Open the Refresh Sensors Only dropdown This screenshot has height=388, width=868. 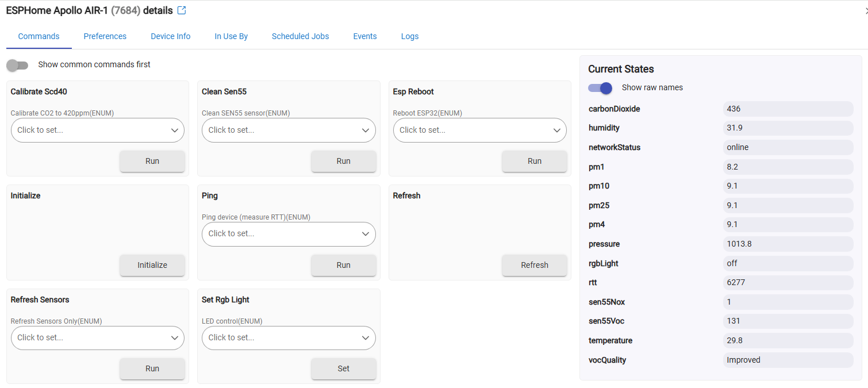point(98,338)
